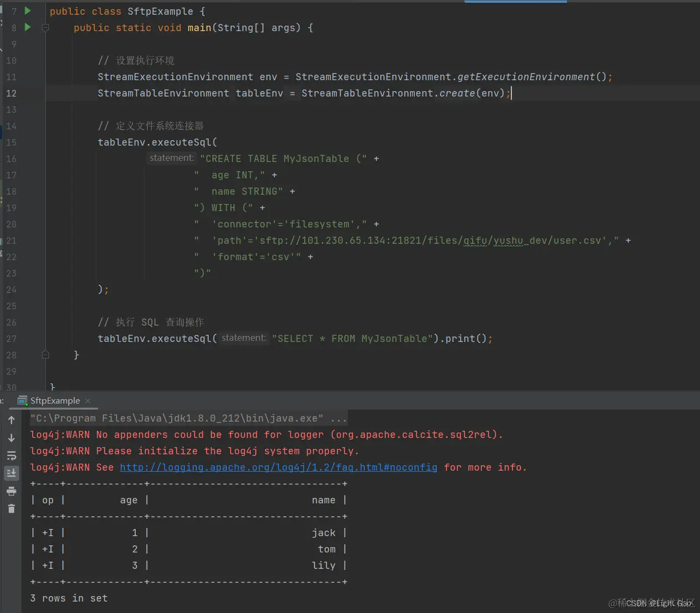This screenshot has width=700, height=613.
Task: Click the up arrow in the console toolbar
Action: tap(11, 420)
